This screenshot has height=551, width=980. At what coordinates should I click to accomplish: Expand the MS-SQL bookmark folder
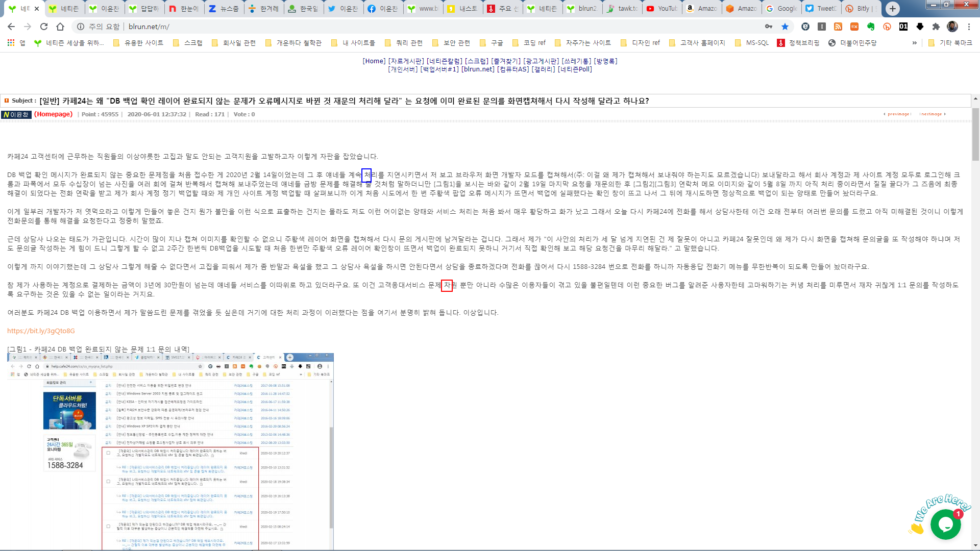tap(752, 43)
